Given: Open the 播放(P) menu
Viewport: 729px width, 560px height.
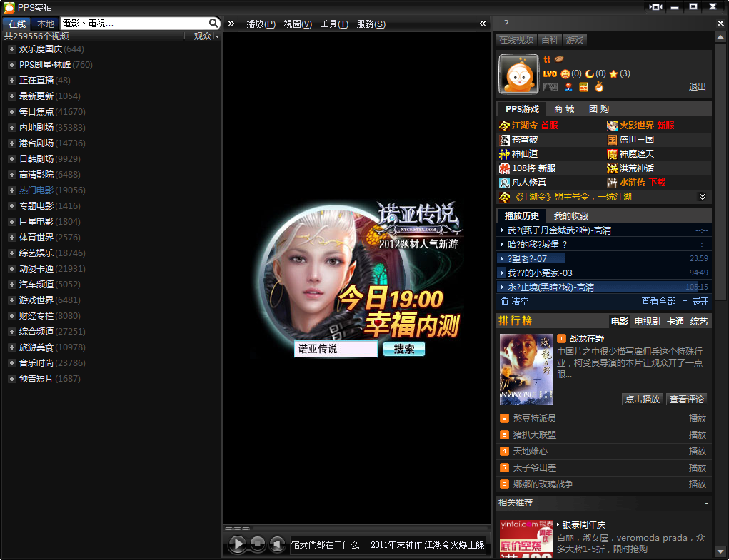Looking at the screenshot, I should pos(261,24).
